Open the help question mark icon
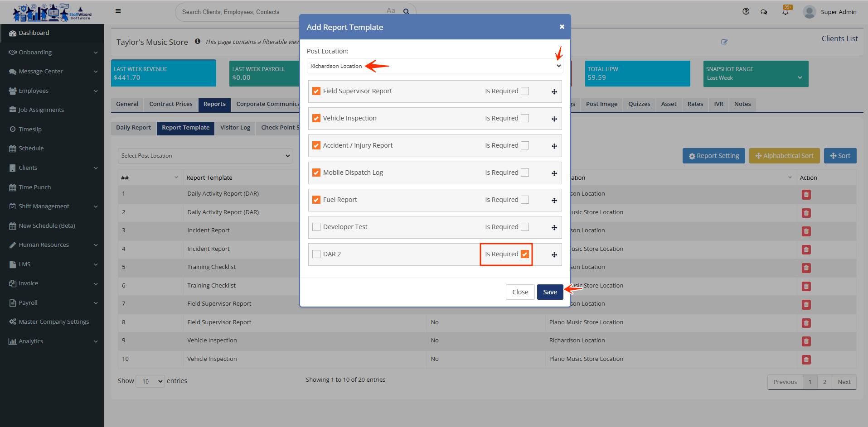This screenshot has height=427, width=868. pyautogui.click(x=746, y=12)
